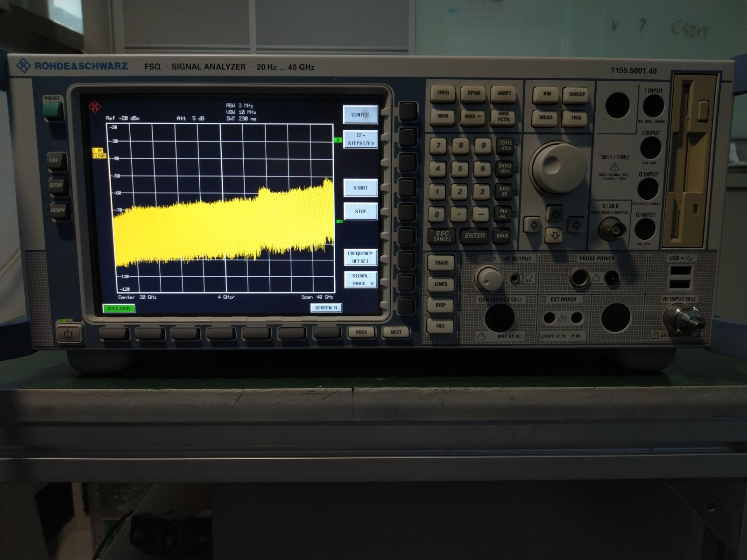Tap numeric key 7
The width and height of the screenshot is (747, 560).
coord(438,146)
